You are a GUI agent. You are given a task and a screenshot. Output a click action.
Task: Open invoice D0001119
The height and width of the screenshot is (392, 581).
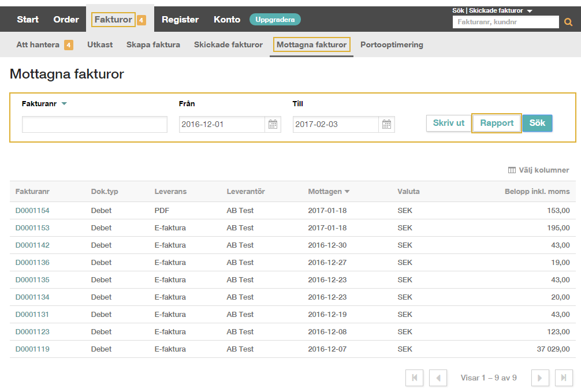(x=32, y=349)
